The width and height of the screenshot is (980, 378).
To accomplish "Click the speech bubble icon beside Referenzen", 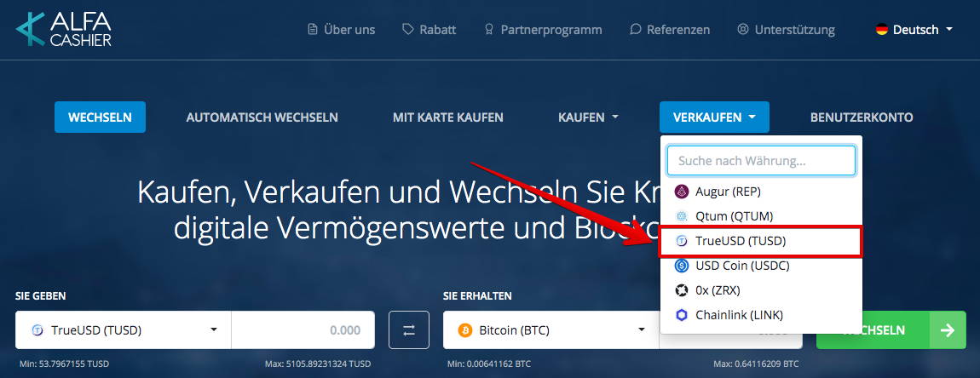I will click(636, 29).
